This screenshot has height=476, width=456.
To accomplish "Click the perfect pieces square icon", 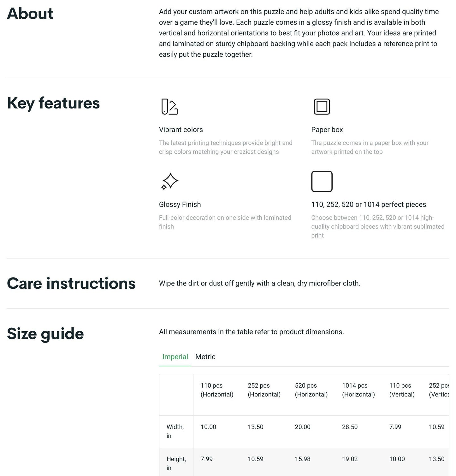I will coord(322,181).
